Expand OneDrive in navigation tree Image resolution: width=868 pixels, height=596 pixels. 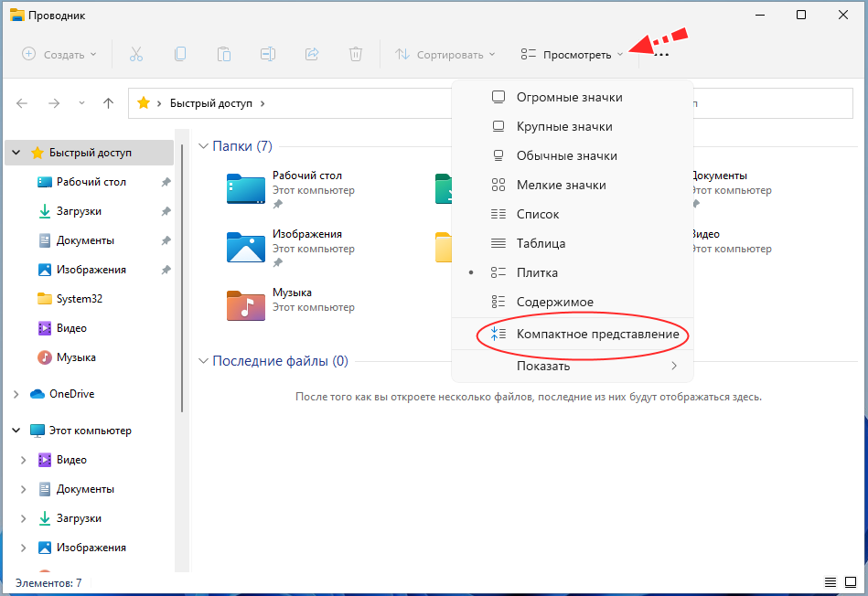tap(16, 394)
